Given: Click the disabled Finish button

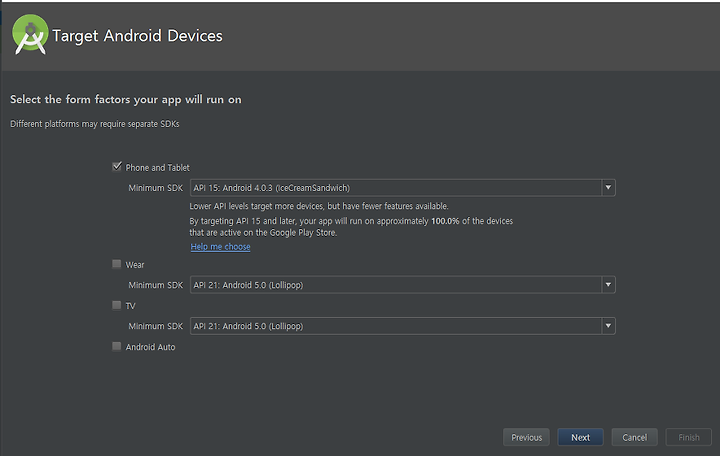Looking at the screenshot, I should (689, 437).
